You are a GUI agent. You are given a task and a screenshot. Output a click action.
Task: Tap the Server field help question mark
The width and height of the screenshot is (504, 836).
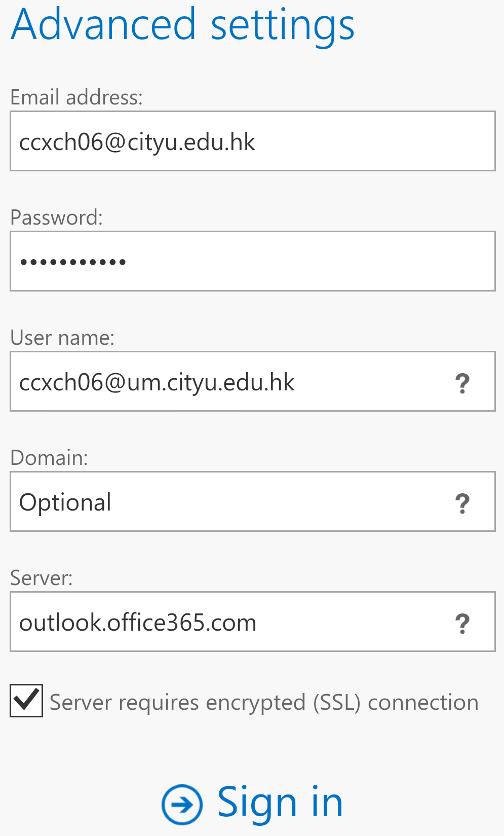pos(462,623)
